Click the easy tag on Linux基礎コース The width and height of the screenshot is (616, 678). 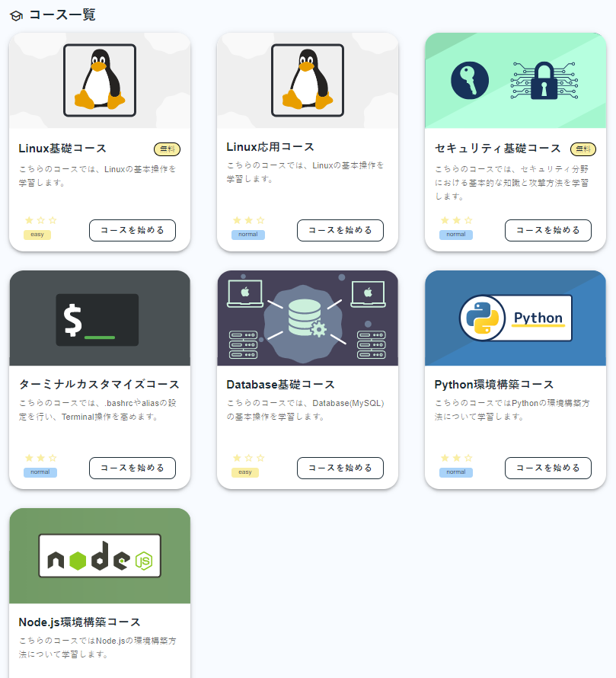coord(37,235)
